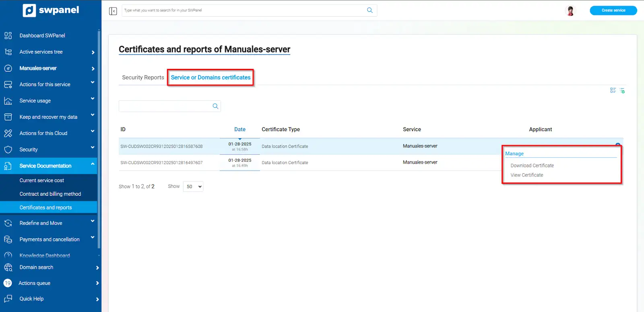Image resolution: width=644 pixels, height=312 pixels.
Task: Open the user profile avatar
Action: click(x=570, y=11)
